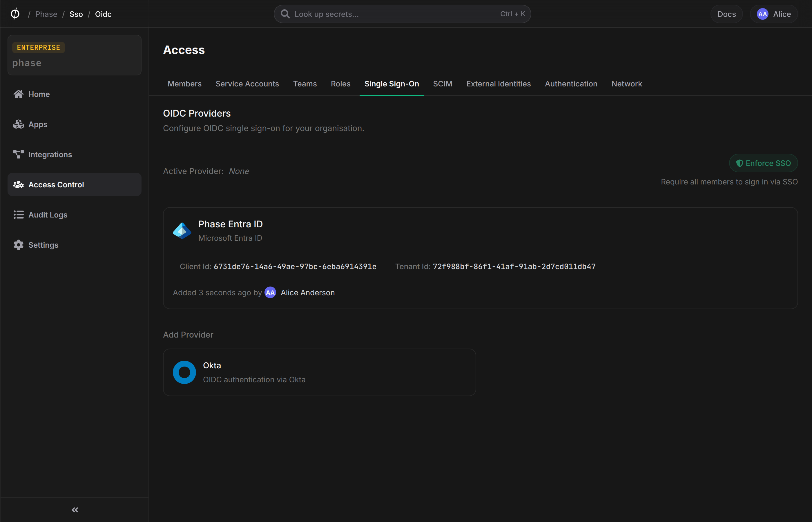Go to the Roles tab
Viewport: 812px width, 522px height.
click(x=340, y=84)
